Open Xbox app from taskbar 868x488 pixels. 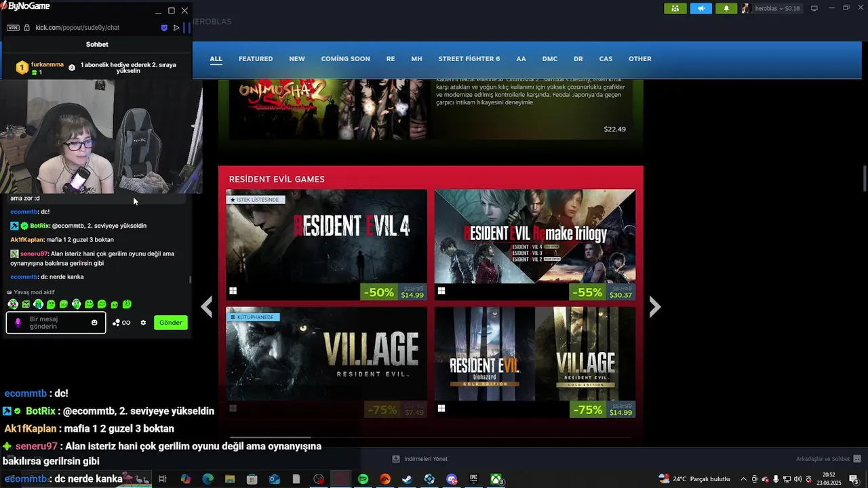[496, 479]
